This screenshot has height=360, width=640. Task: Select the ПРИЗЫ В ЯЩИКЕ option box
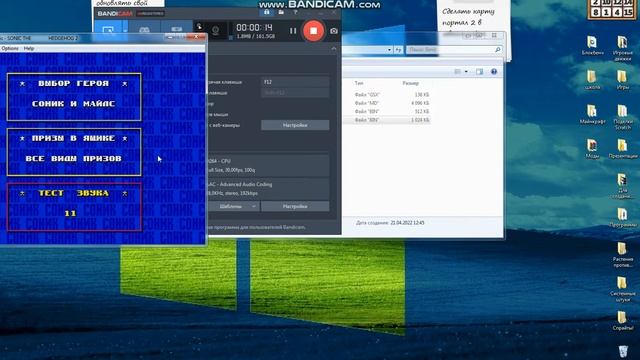(74, 152)
